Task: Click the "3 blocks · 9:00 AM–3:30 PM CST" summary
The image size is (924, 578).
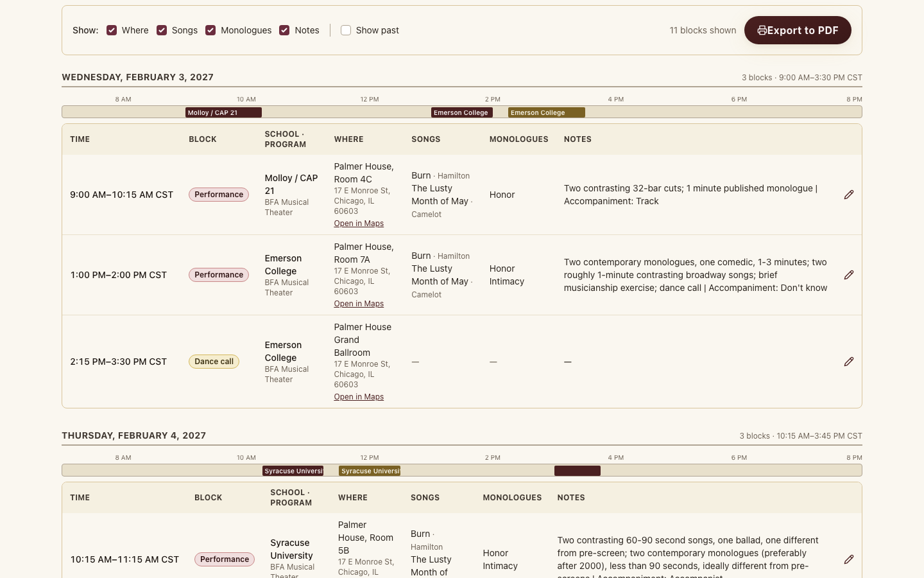Action: [x=802, y=78]
